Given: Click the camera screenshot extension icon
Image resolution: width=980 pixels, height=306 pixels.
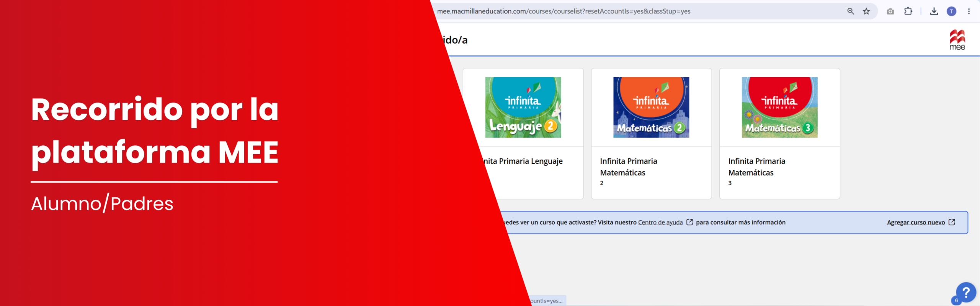Looking at the screenshot, I should (x=890, y=11).
